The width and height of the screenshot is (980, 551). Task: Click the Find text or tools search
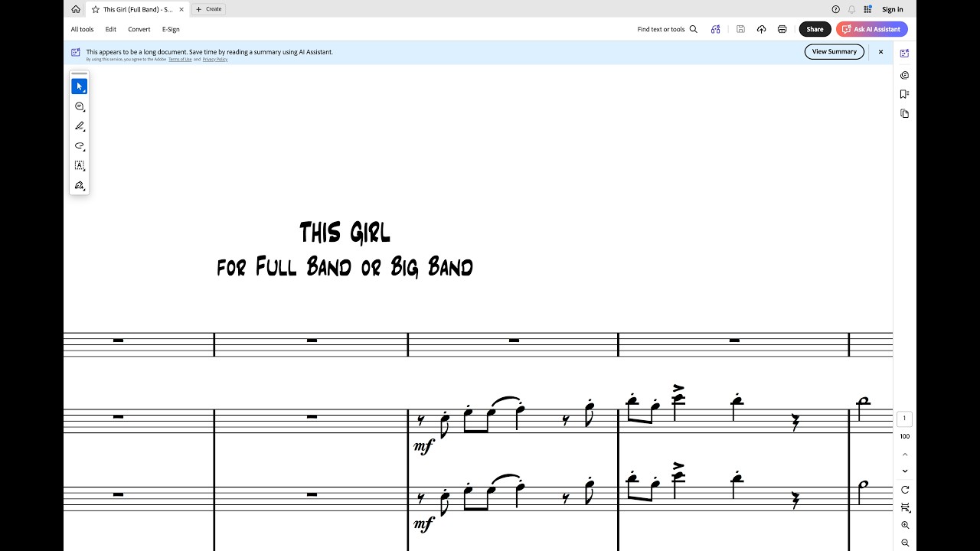[x=668, y=29]
